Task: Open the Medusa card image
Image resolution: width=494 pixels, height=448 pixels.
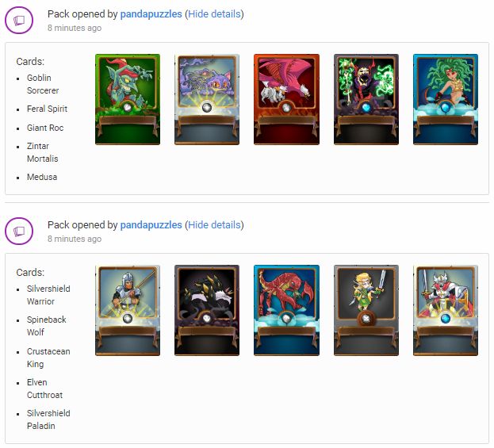Action: click(x=446, y=100)
